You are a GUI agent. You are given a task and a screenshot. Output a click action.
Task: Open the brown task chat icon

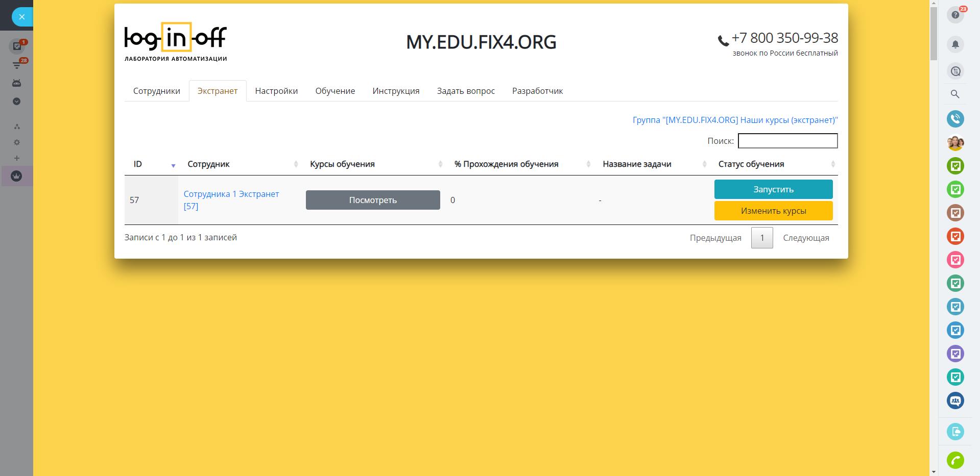click(x=955, y=213)
